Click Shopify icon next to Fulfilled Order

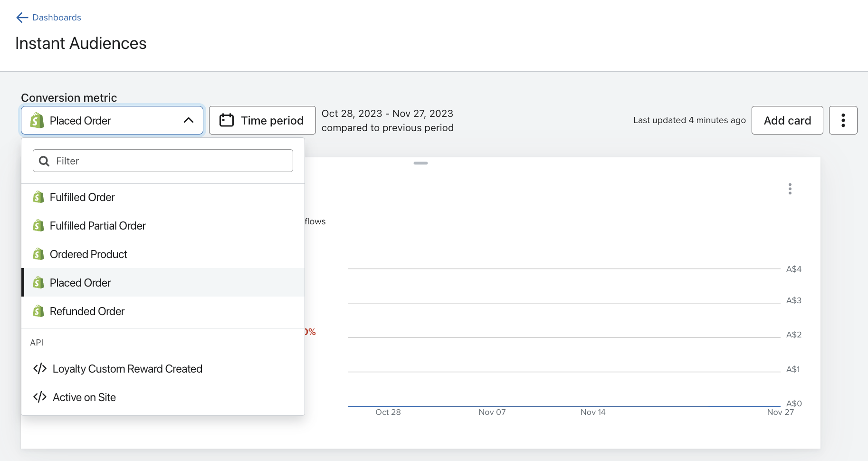[38, 197]
